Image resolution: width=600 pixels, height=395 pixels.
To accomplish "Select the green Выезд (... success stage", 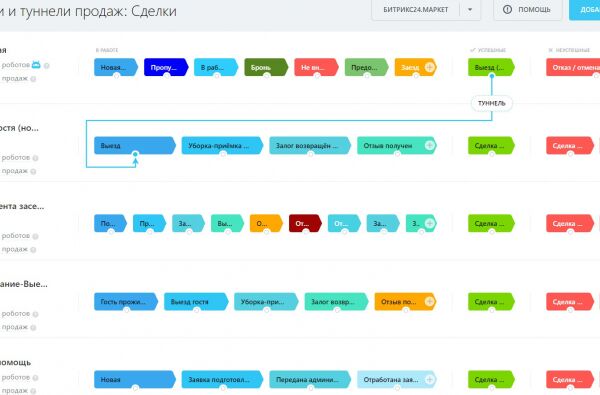I will (491, 67).
